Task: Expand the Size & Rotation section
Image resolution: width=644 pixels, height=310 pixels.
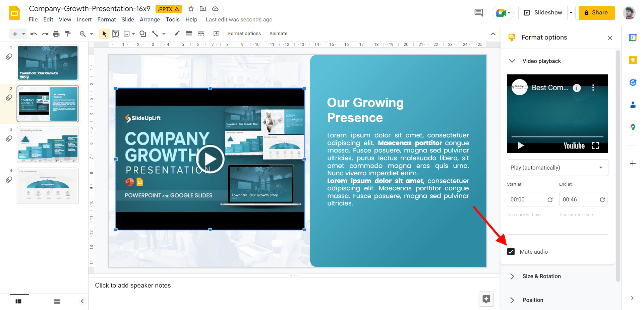Action: pos(512,276)
